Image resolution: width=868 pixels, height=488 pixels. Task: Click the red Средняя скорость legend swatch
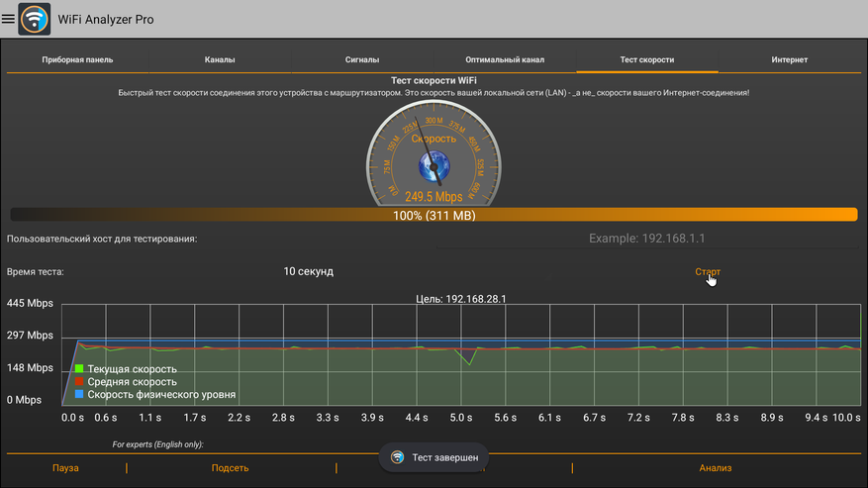click(x=79, y=381)
